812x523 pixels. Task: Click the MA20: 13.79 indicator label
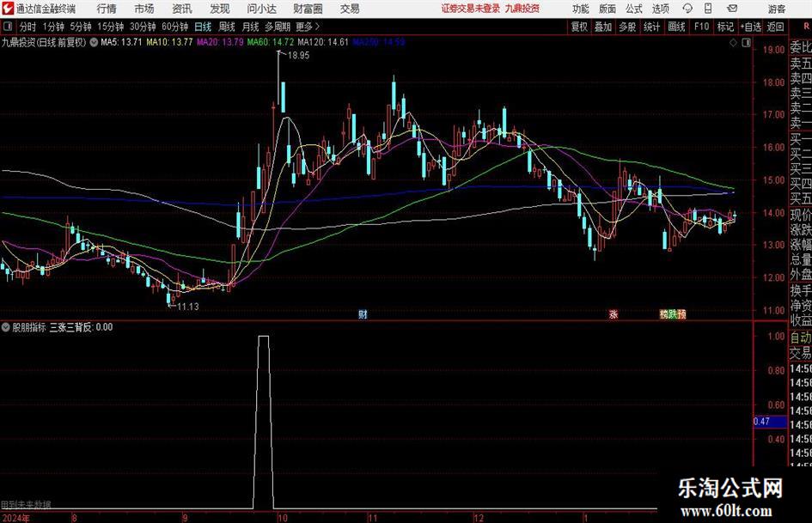pos(220,42)
